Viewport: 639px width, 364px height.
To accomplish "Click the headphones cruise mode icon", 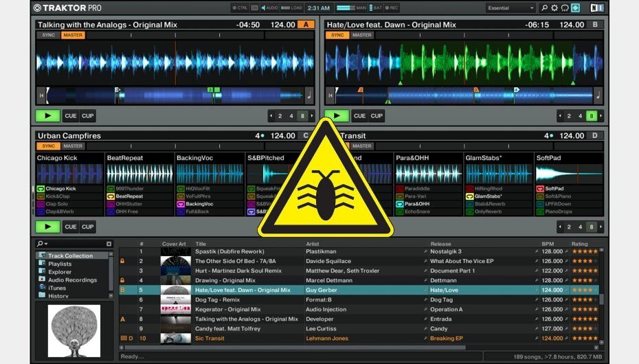I will [565, 8].
